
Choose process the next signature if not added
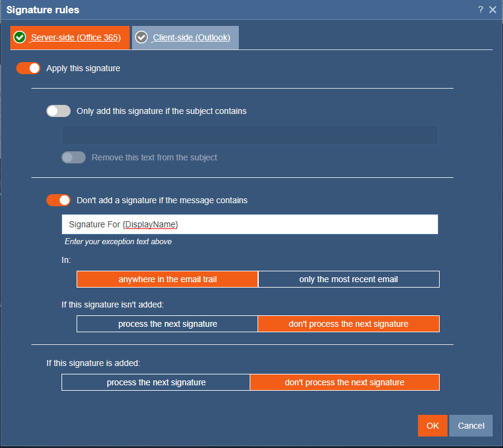coord(167,323)
